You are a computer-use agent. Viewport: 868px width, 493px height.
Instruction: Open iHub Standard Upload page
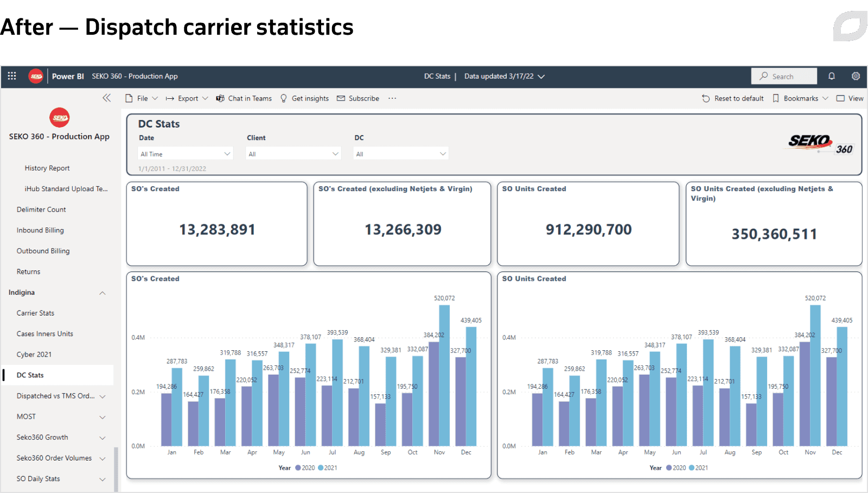click(66, 189)
